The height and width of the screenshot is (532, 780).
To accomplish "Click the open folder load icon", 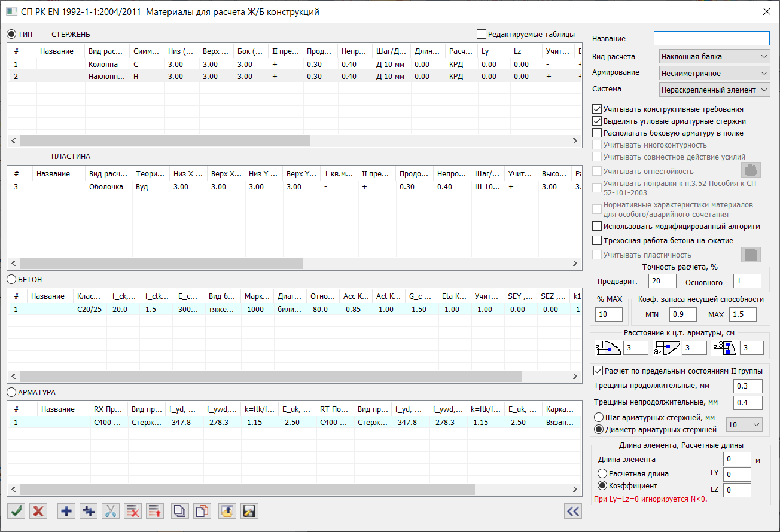I will click(227, 511).
